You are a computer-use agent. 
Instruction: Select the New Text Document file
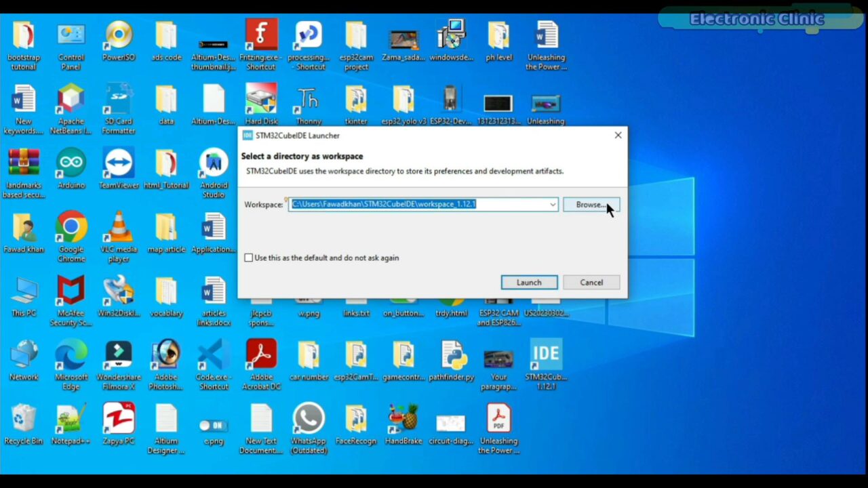(261, 429)
